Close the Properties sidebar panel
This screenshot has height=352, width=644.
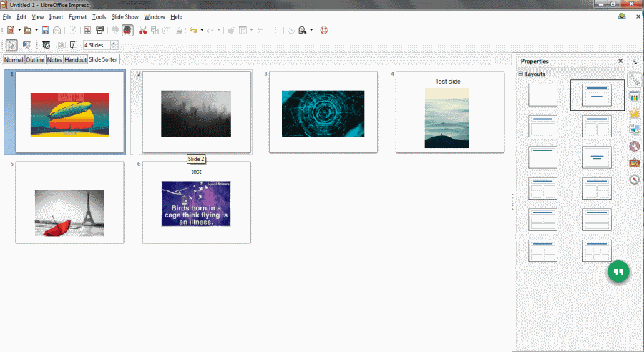[620, 61]
